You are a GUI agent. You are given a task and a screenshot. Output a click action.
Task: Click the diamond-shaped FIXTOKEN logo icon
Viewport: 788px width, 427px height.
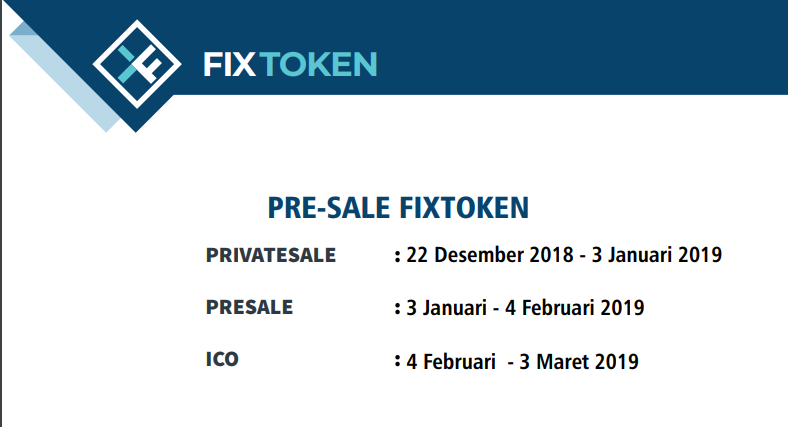tap(137, 64)
